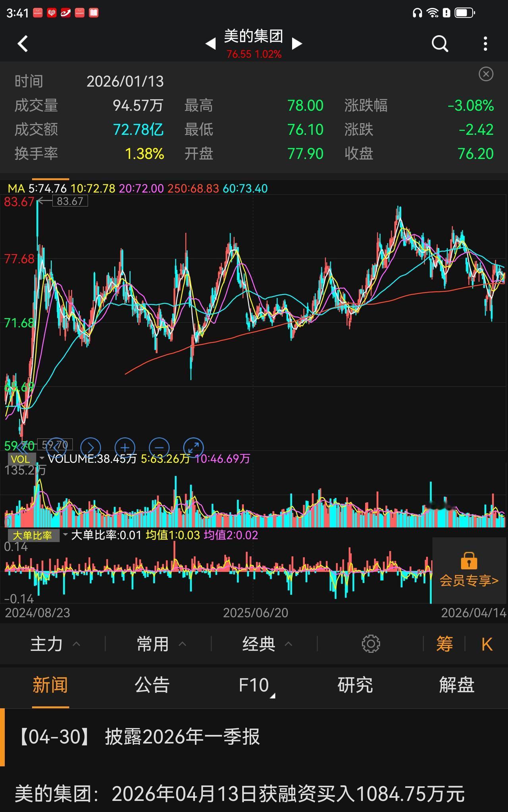Toggle the K chart mode button
This screenshot has height=812, width=508.
pyautogui.click(x=487, y=644)
